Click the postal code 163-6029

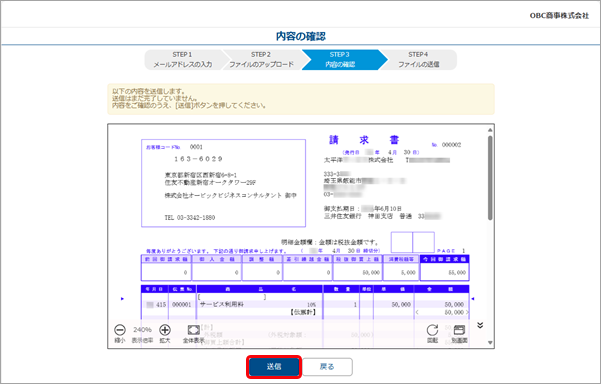point(198,159)
